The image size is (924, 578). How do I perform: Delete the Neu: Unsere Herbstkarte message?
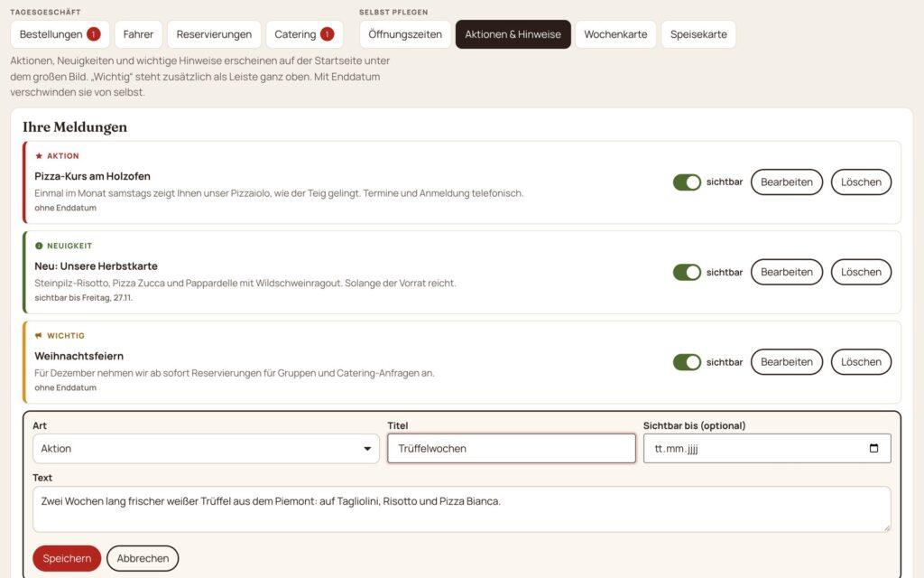point(861,272)
